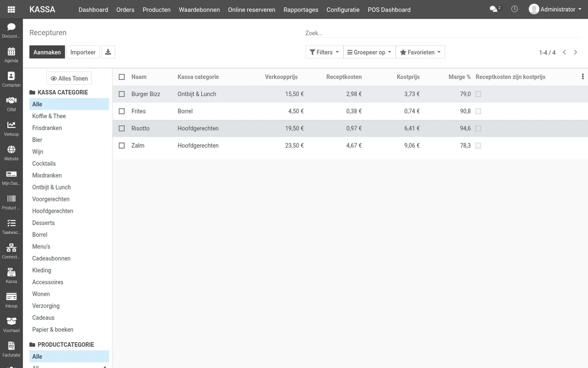Open the apps grid menu icon

pos(11,9)
